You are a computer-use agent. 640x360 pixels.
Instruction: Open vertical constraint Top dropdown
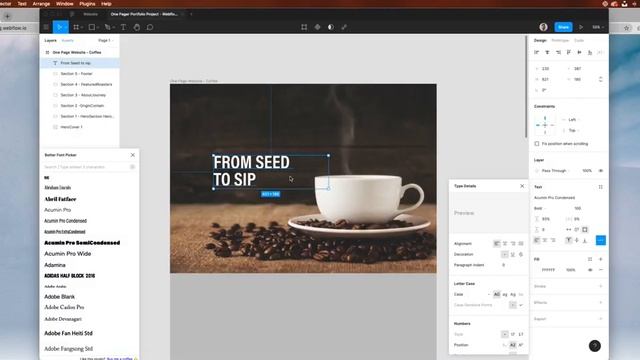pos(573,130)
